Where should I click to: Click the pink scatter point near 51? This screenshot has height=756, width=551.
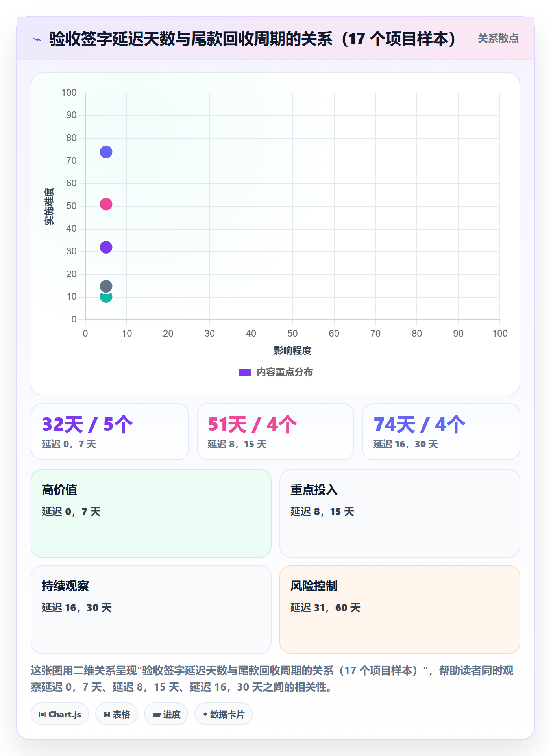[x=106, y=204]
